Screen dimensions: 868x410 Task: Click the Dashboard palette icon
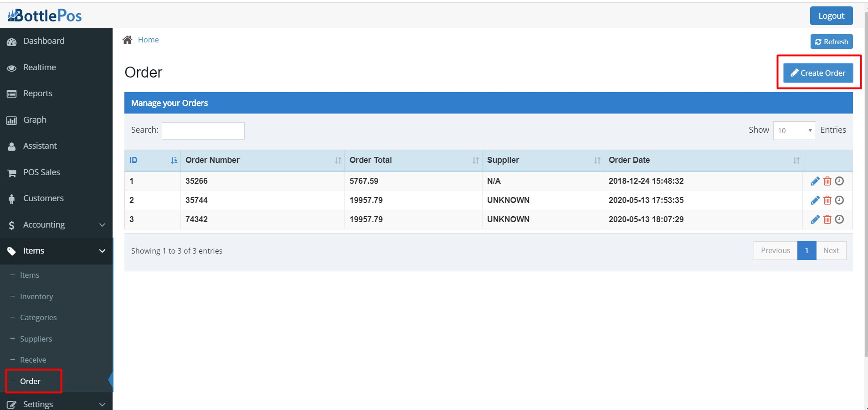click(12, 42)
